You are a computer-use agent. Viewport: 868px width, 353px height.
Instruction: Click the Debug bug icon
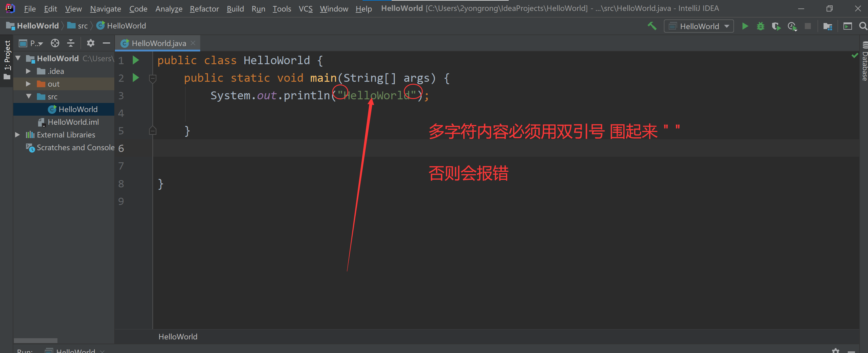[x=760, y=26]
